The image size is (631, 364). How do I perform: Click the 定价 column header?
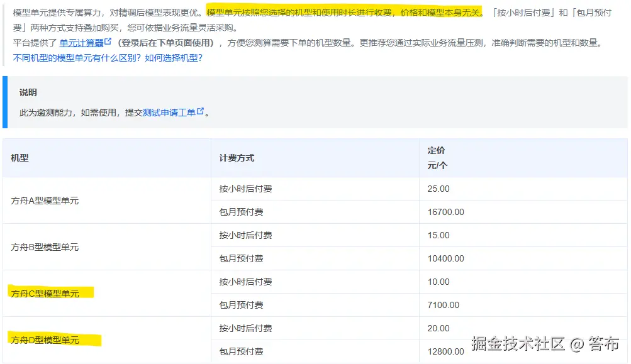[436, 150]
